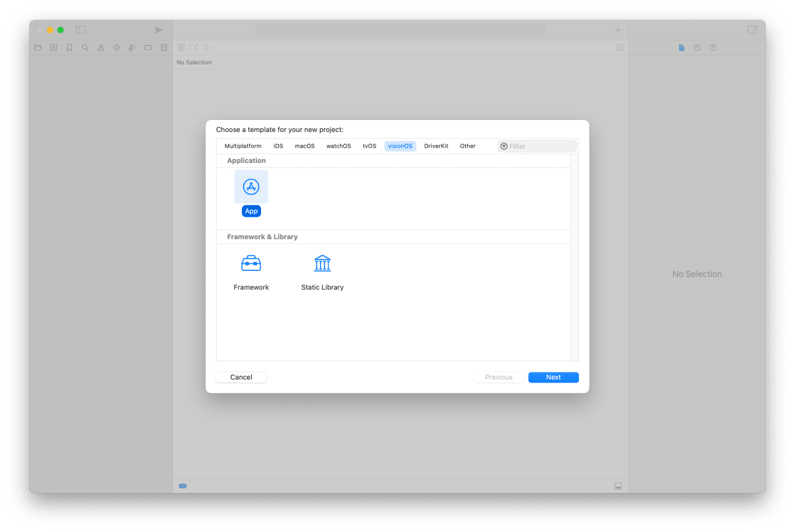
Task: Open the Bookmarks navigator
Action: 69,47
